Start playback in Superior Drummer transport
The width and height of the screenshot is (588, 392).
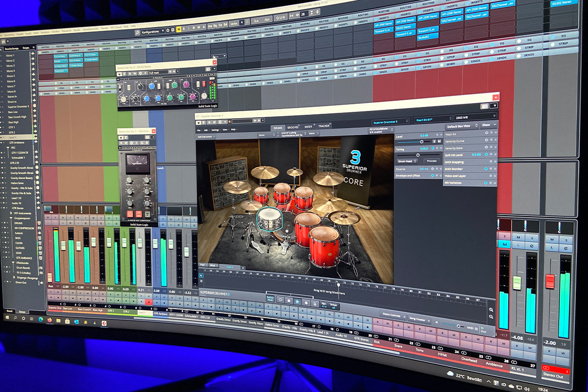pyautogui.click(x=297, y=301)
